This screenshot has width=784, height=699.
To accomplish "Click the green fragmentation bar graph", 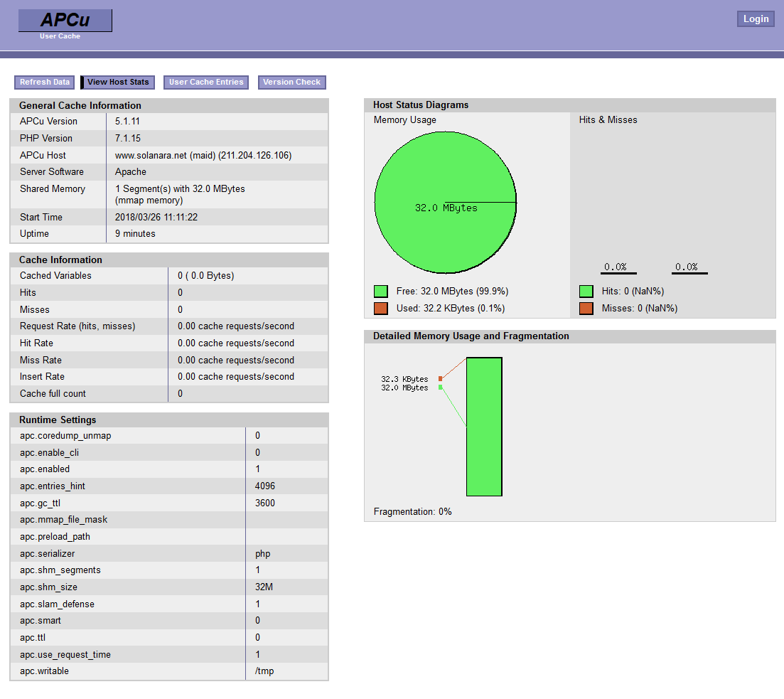I will pyautogui.click(x=484, y=427).
